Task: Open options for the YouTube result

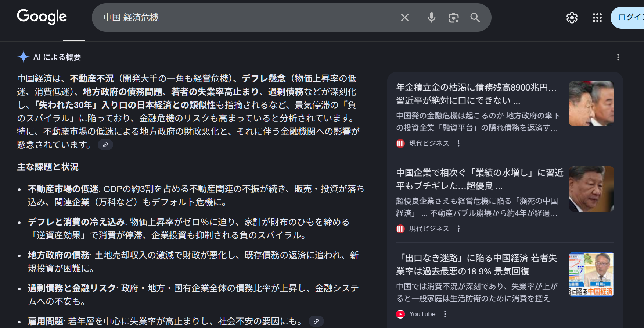Action: click(445, 314)
